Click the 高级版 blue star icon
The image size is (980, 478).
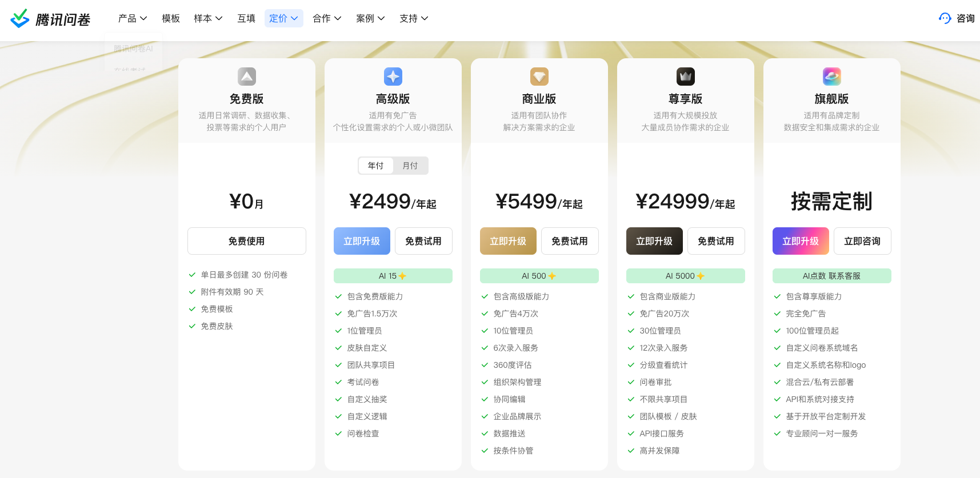tap(393, 77)
